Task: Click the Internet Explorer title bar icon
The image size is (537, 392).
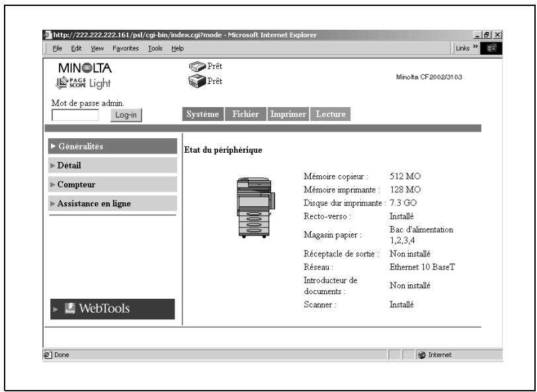Action: pos(48,34)
